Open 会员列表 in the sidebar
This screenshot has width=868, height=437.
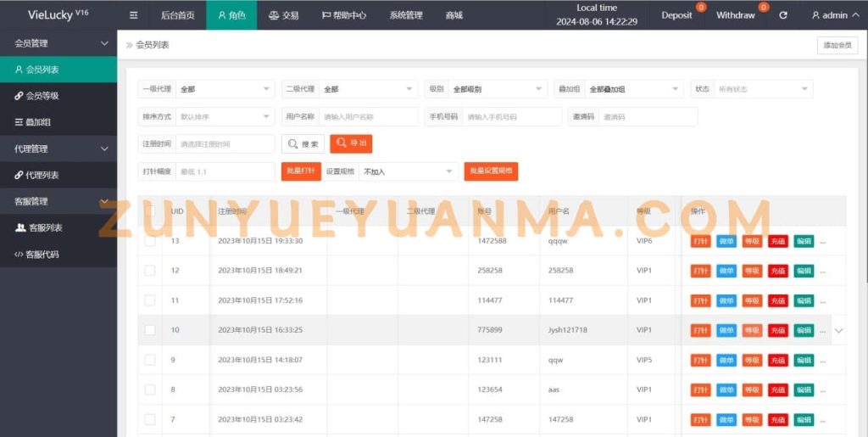point(58,70)
